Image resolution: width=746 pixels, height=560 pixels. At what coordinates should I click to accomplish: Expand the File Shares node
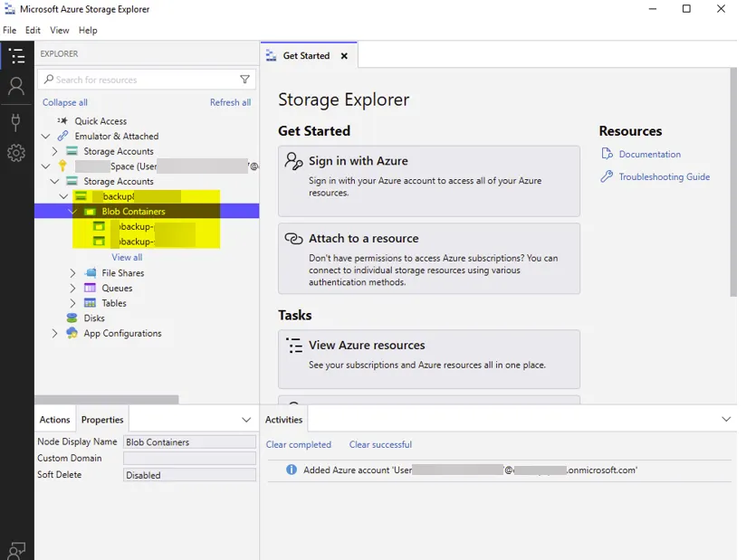coord(73,273)
